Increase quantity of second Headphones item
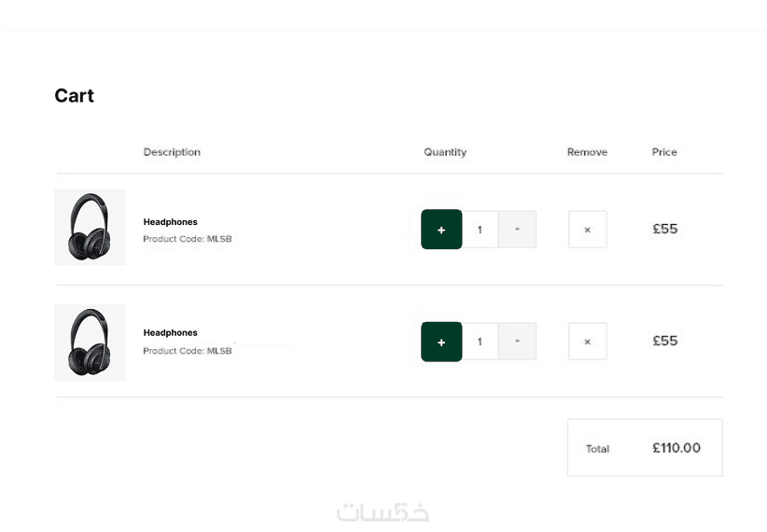The height and width of the screenshot is (532, 767). pyautogui.click(x=441, y=342)
